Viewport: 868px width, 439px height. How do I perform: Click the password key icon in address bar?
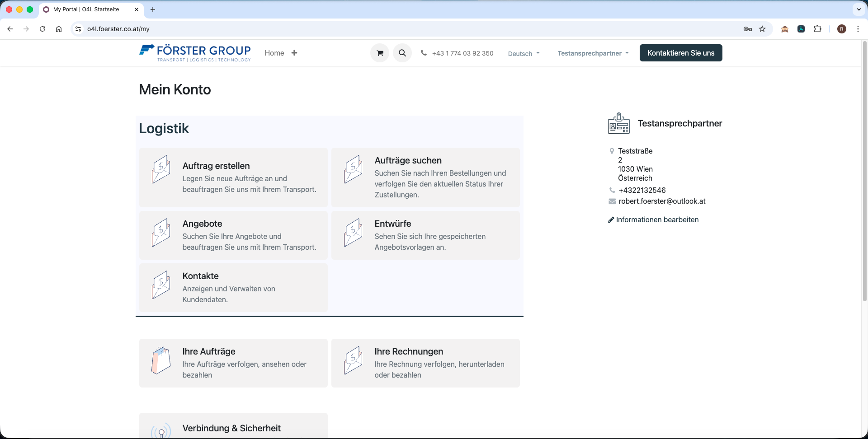pyautogui.click(x=748, y=28)
